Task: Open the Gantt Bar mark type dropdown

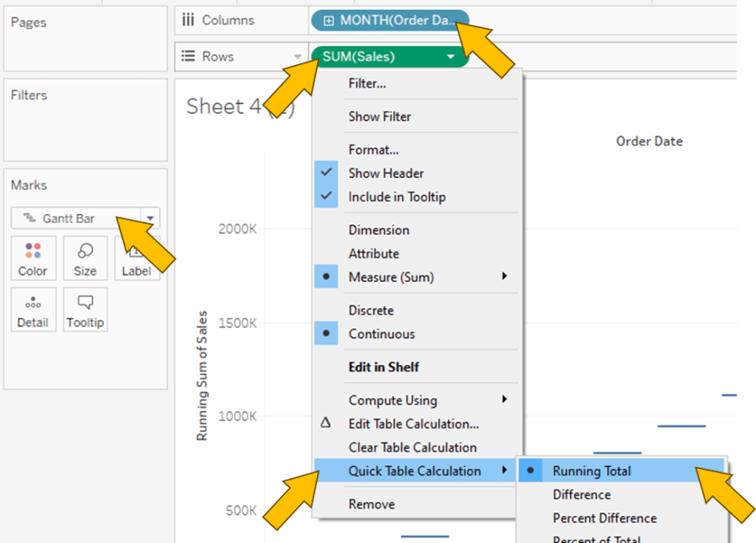Action: pyautogui.click(x=150, y=219)
